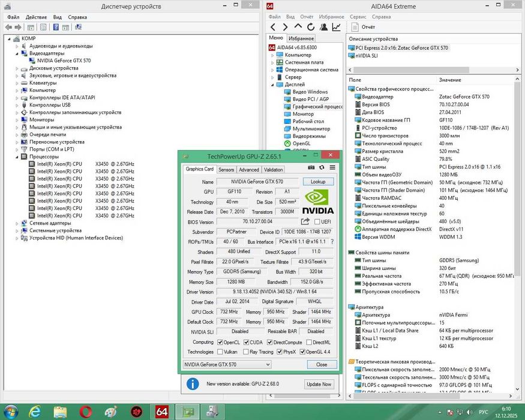Viewport: 525px width, 420px height.
Task: Click the AIDA64 user manage icon
Action: coord(323,27)
